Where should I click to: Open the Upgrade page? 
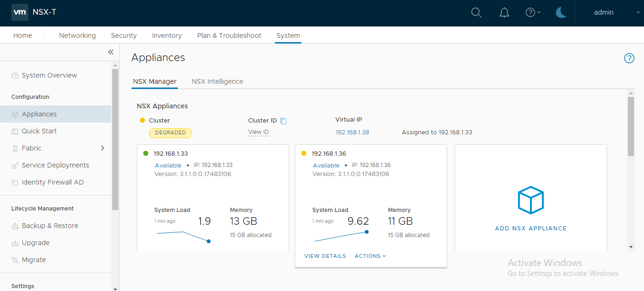pyautogui.click(x=35, y=243)
